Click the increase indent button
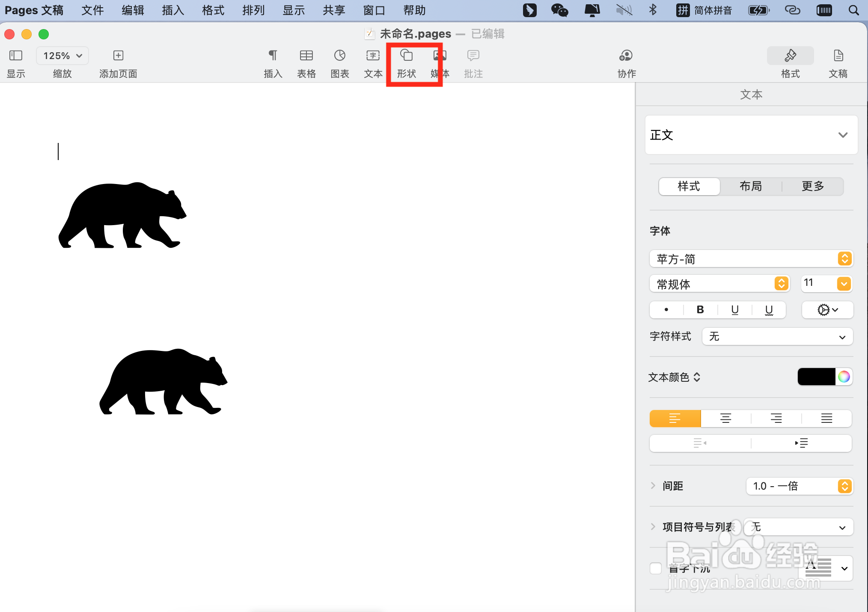Image resolution: width=868 pixels, height=612 pixels. coord(801,443)
